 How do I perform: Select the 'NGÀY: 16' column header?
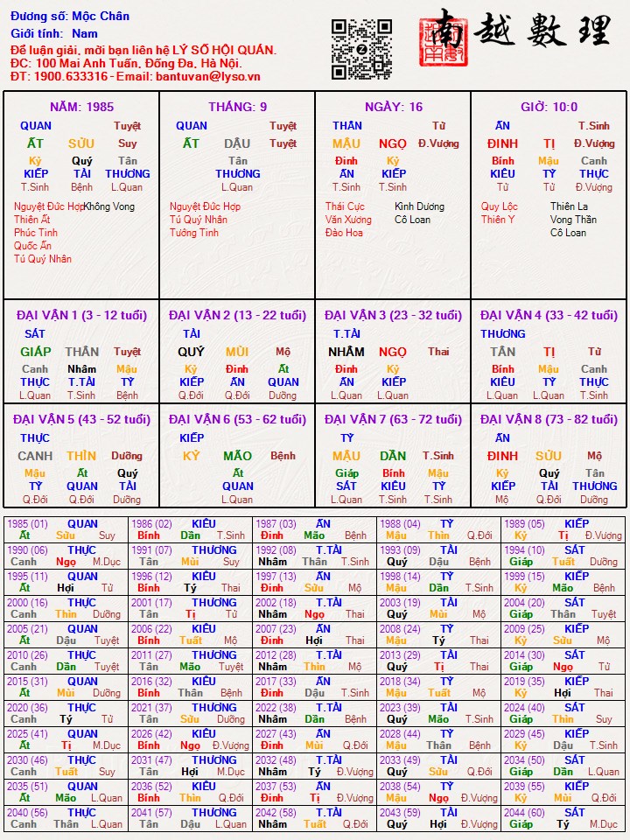pyautogui.click(x=394, y=107)
